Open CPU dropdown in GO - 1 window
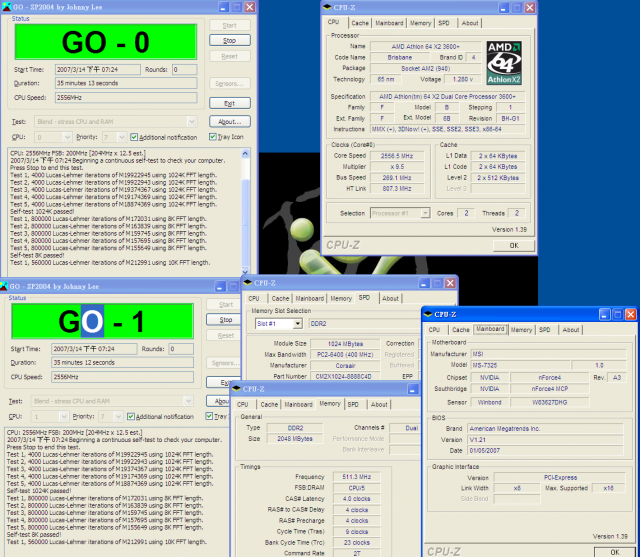640x557 pixels. pos(64,417)
